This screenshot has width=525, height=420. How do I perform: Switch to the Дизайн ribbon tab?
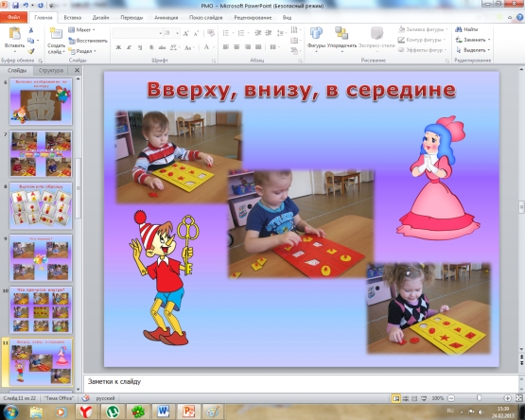click(x=100, y=18)
